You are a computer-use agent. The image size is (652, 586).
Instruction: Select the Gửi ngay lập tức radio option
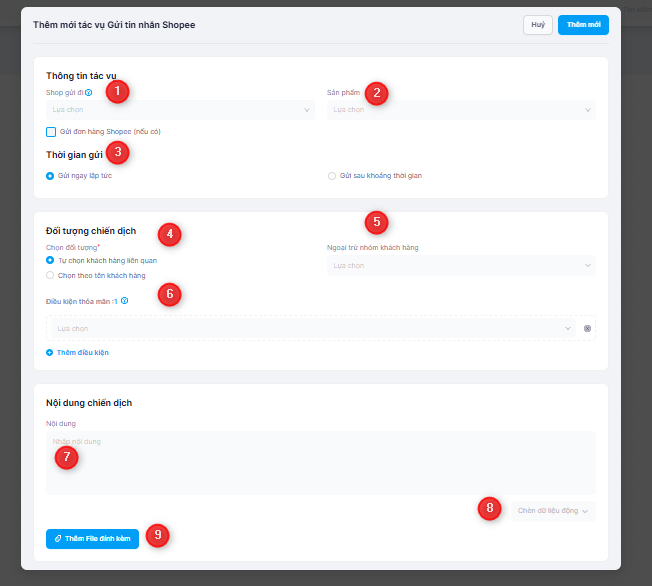51,175
